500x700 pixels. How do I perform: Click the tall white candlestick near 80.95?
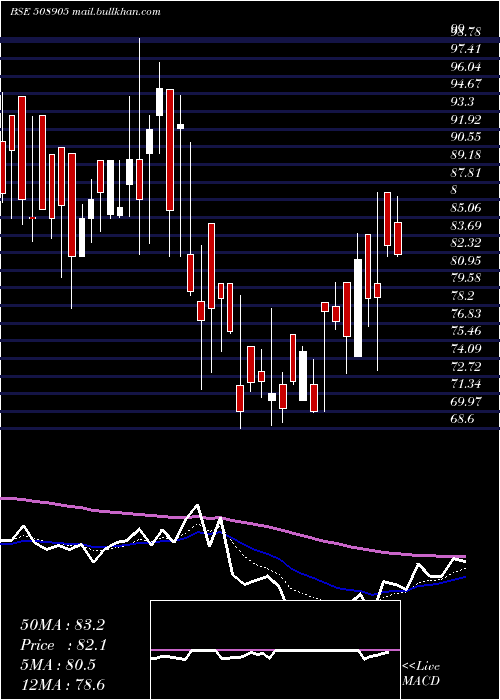click(358, 308)
